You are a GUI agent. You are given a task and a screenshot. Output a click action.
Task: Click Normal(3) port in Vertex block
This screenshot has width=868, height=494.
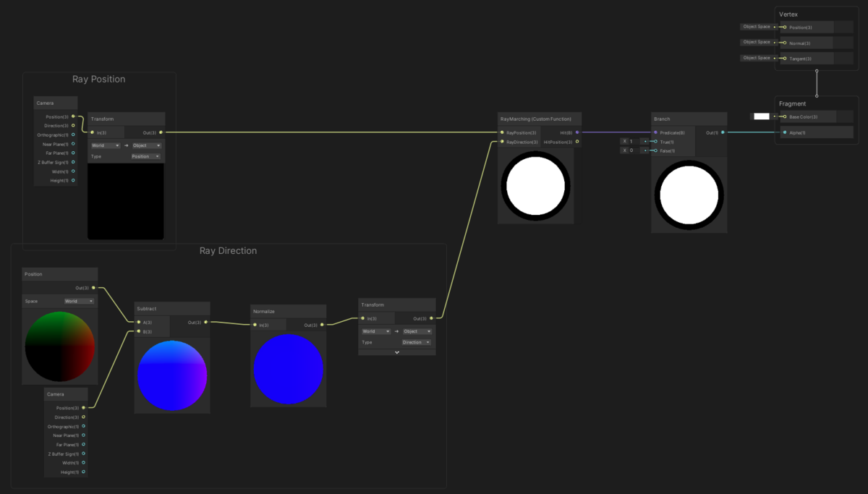click(784, 43)
